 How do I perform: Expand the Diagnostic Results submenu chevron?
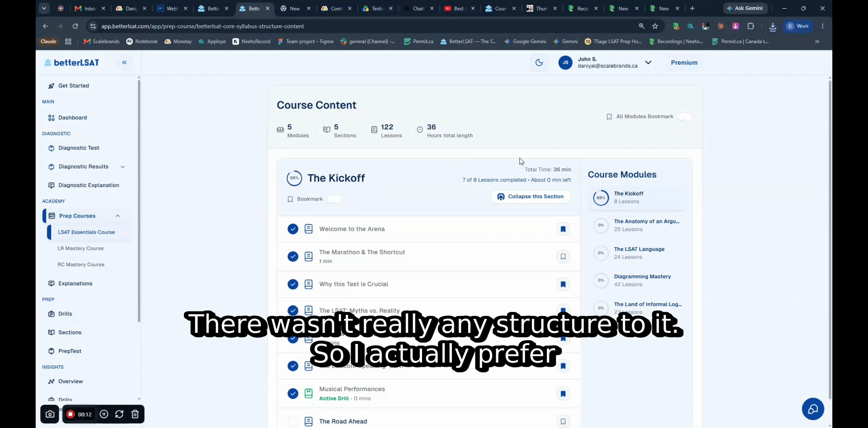tap(123, 167)
